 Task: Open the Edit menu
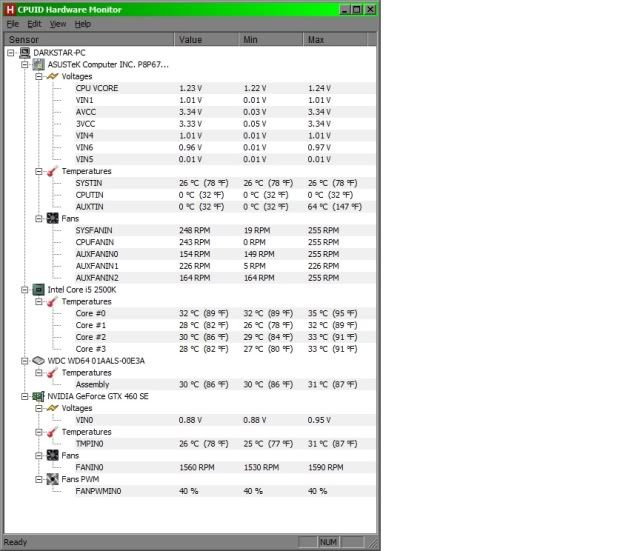click(34, 24)
